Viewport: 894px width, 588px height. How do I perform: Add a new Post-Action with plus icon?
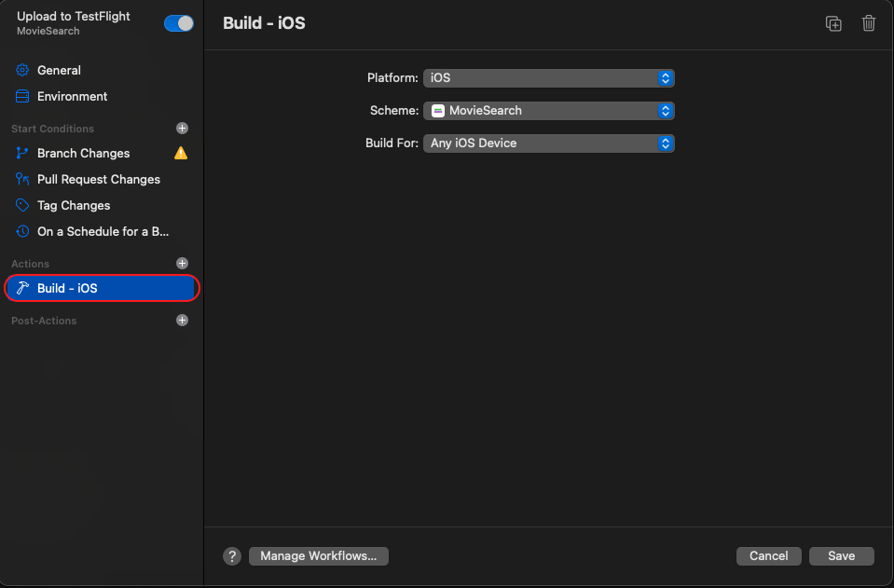(182, 321)
